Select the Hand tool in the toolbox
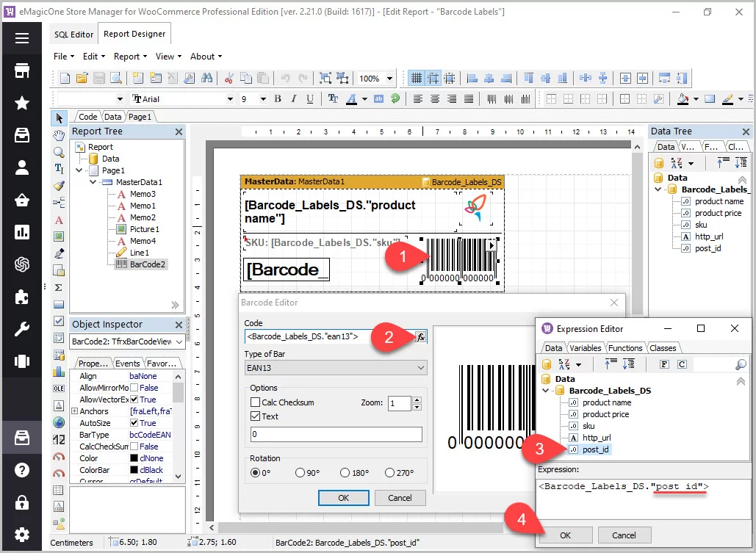This screenshot has width=756, height=553. coord(59,135)
